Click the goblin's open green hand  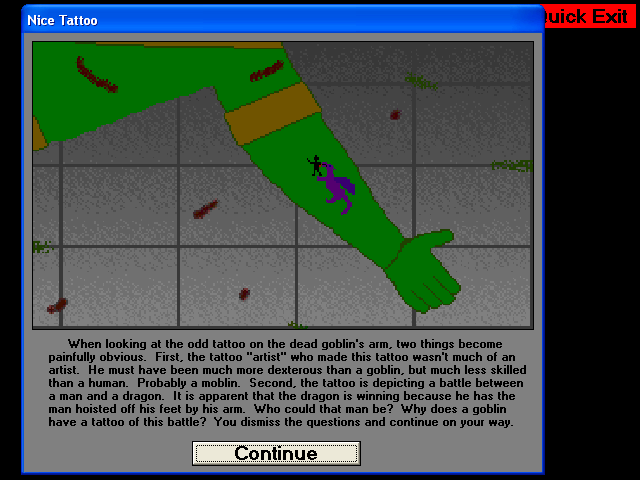pos(424,271)
